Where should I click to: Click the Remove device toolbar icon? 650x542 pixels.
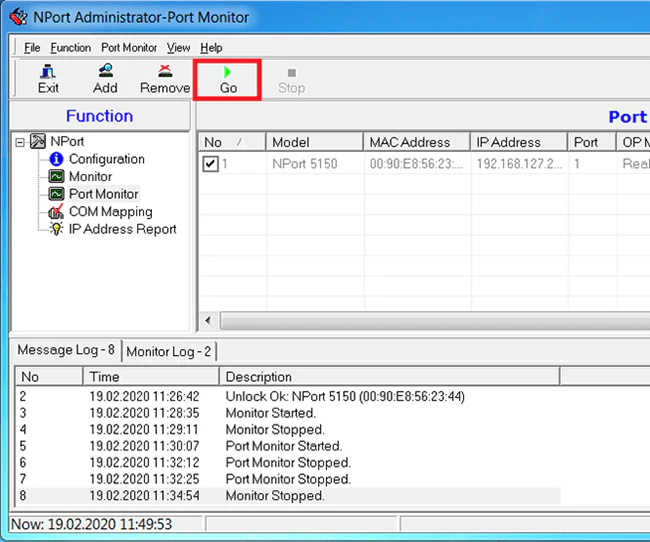(165, 71)
